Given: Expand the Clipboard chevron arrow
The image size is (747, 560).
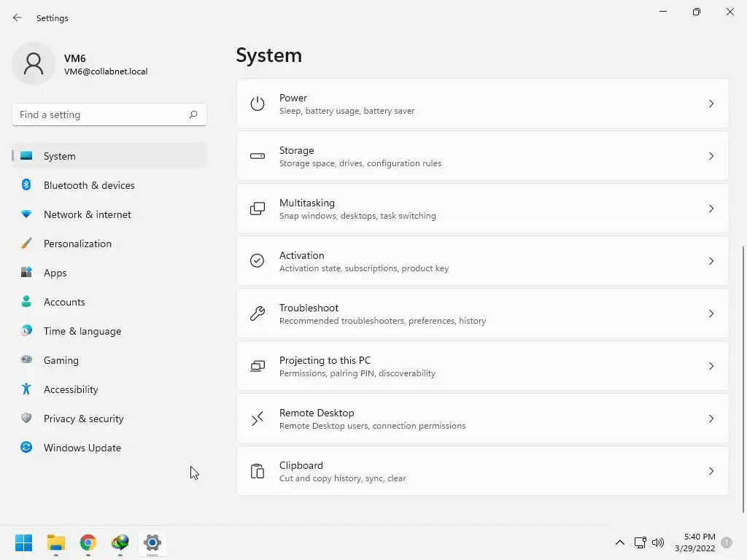Looking at the screenshot, I should tap(711, 471).
